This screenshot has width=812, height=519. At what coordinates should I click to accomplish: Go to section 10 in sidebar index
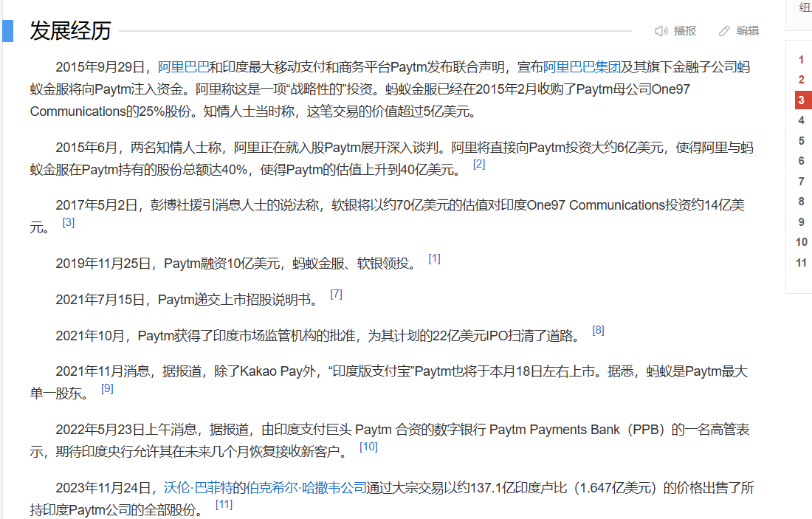pyautogui.click(x=802, y=242)
